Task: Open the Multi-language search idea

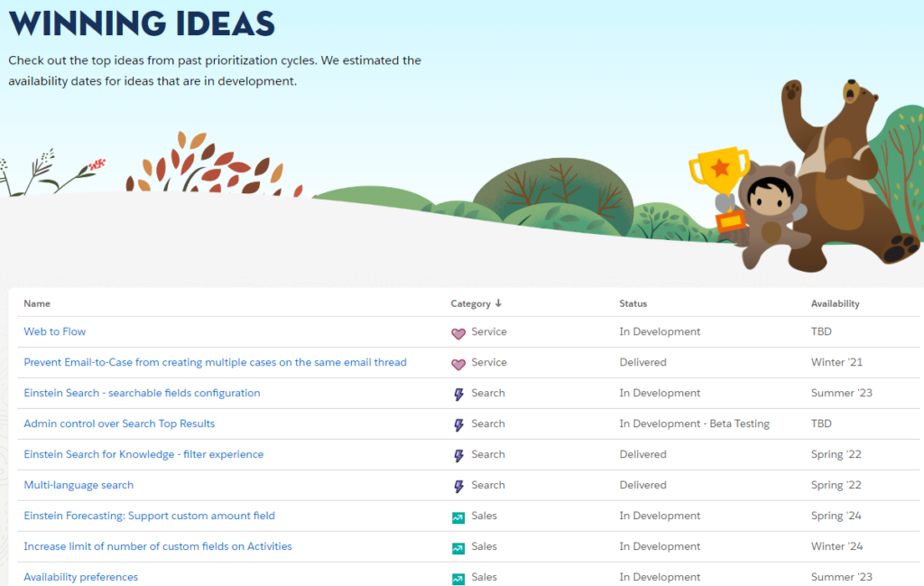Action: pyautogui.click(x=79, y=485)
